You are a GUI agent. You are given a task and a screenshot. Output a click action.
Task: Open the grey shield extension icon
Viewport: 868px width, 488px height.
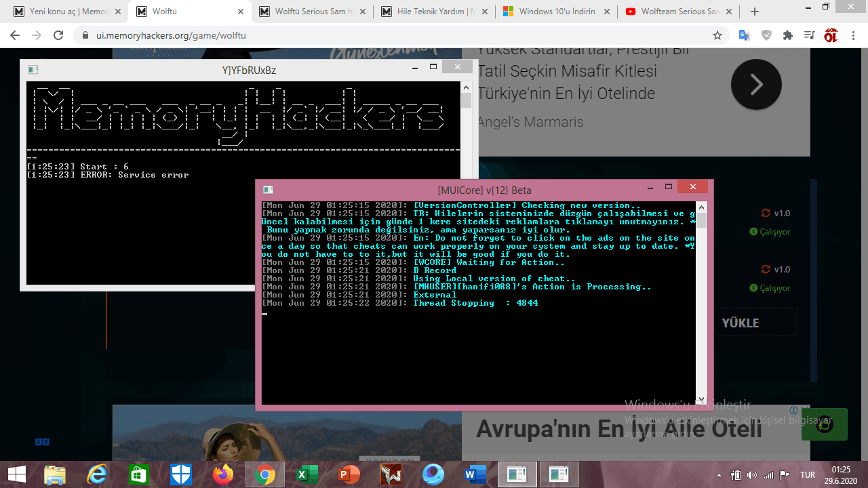[766, 35]
